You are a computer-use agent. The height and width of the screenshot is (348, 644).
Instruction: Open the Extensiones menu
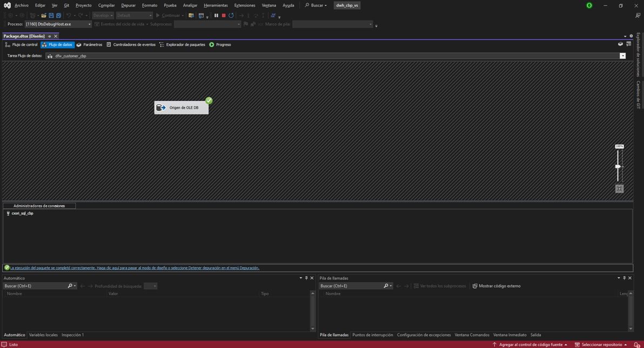(245, 5)
